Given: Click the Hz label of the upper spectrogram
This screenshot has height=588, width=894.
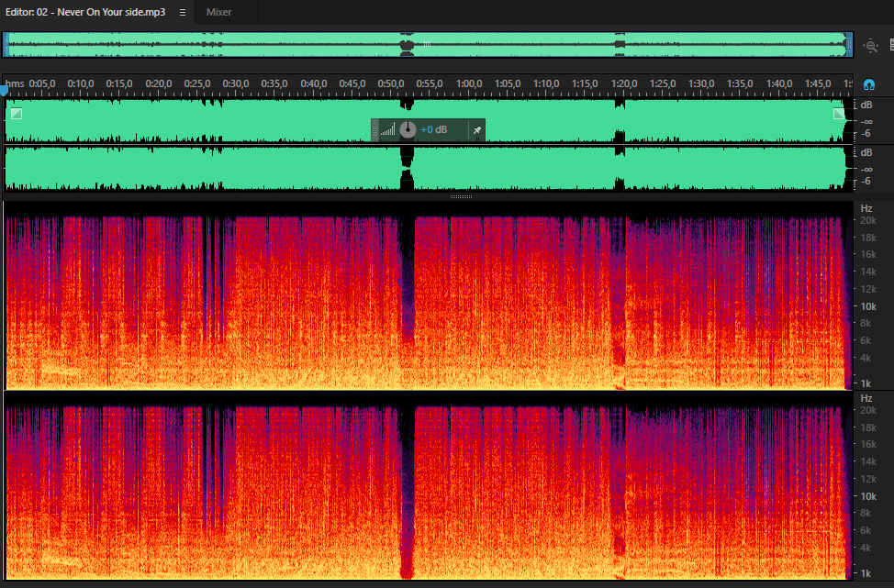Looking at the screenshot, I should [x=866, y=208].
